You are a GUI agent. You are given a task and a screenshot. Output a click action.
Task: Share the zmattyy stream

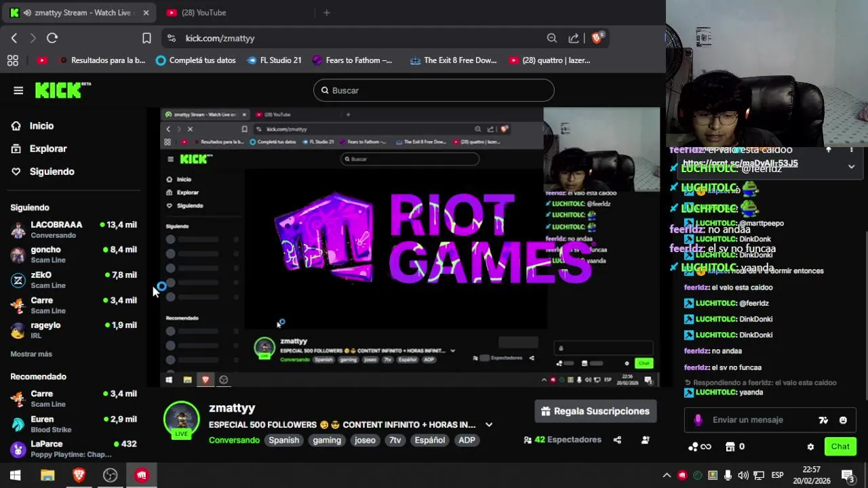pos(617,440)
